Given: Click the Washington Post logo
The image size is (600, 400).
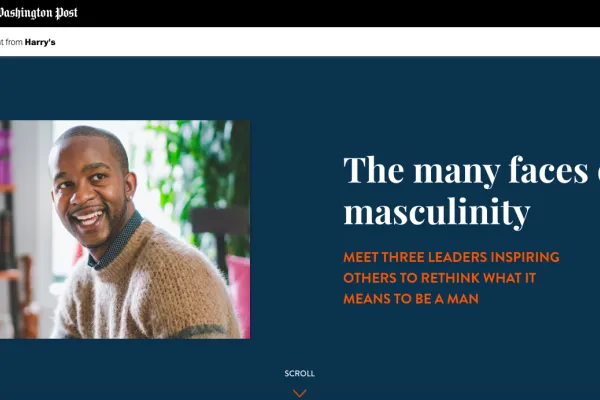Looking at the screenshot, I should [38, 13].
